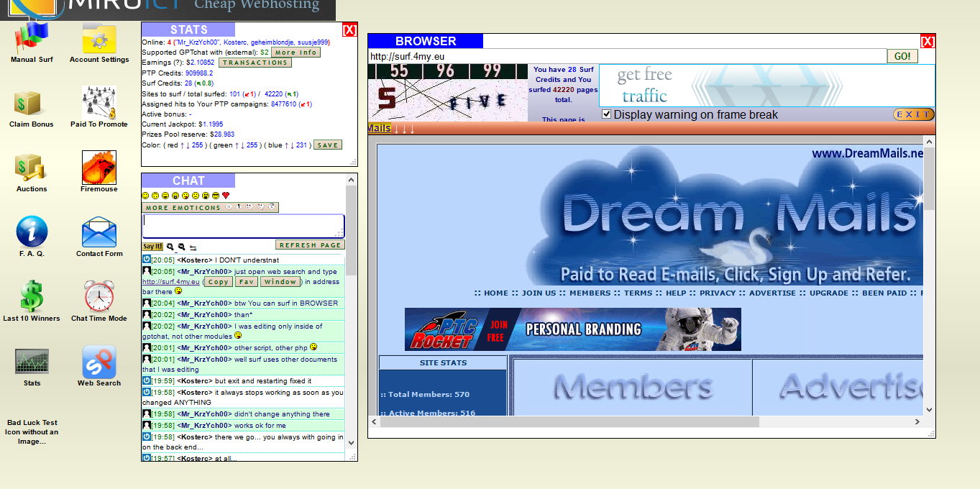The height and width of the screenshot is (489, 980).
Task: Click online user suusje999 in Stats
Action: [x=312, y=42]
